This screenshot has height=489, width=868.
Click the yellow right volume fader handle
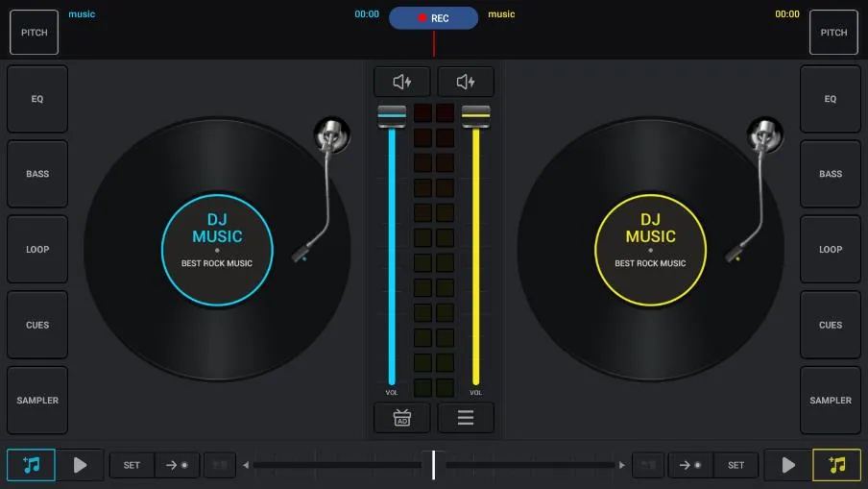[x=475, y=115]
